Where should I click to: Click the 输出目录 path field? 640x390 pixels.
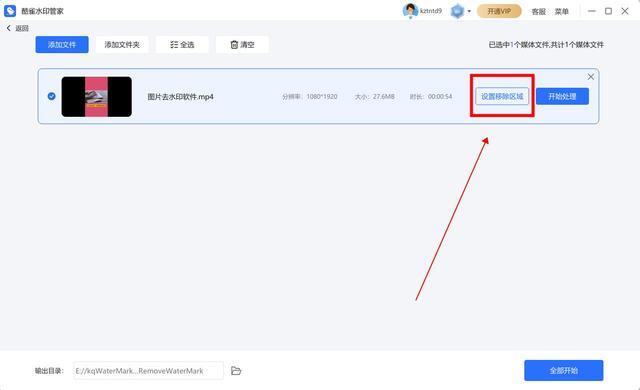[x=149, y=371]
